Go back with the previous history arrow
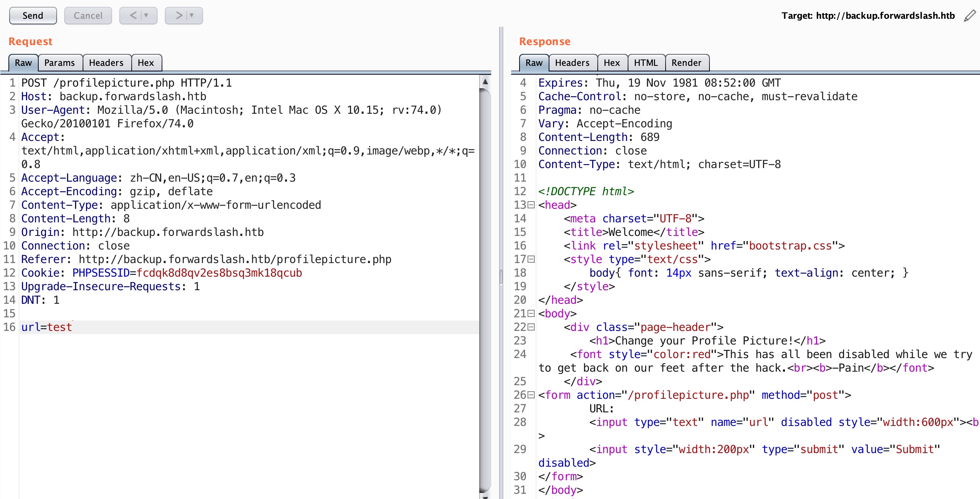Screen dimensions: 980x499 pos(133,16)
